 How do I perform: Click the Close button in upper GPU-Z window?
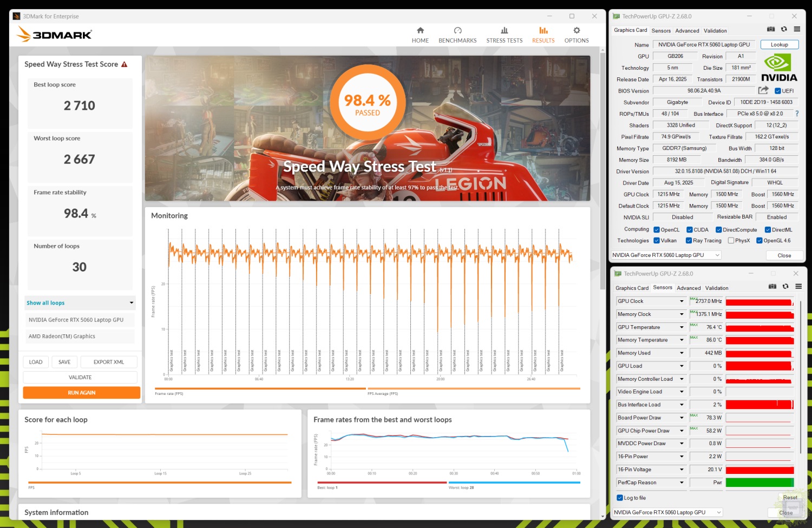coord(784,255)
